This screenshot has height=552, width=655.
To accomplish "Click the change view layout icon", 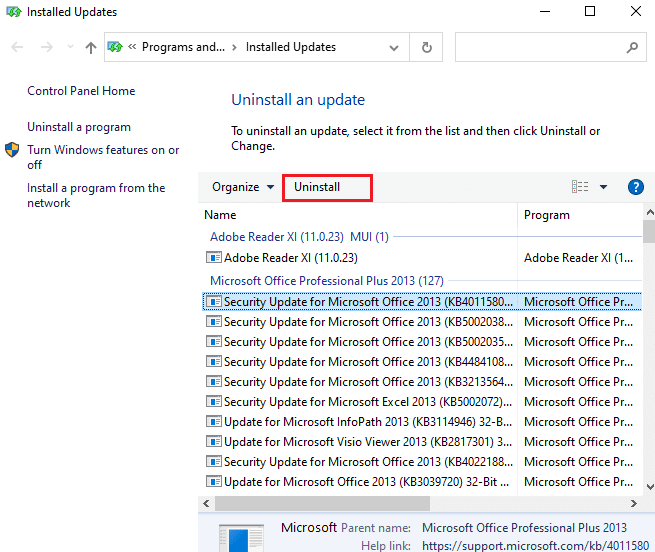I will pos(580,187).
